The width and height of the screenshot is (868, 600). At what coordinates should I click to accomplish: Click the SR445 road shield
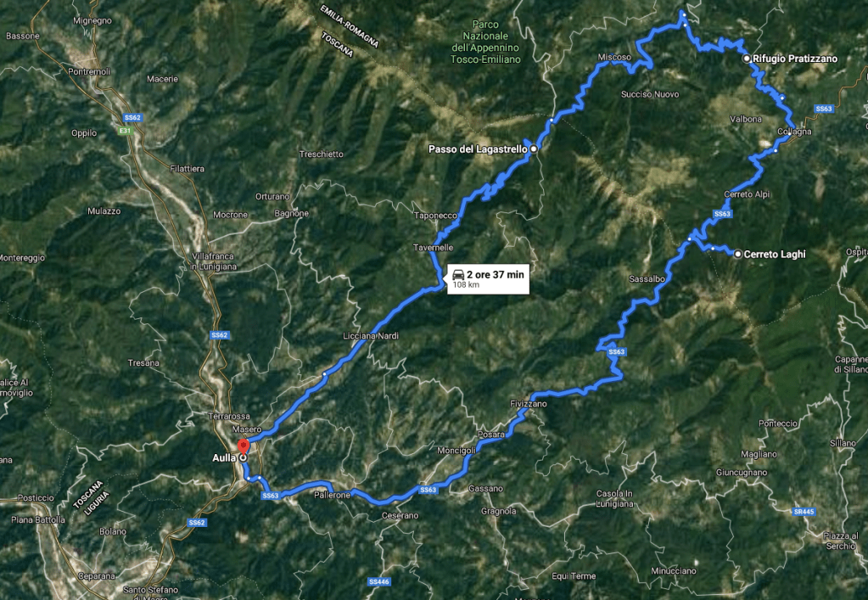[x=804, y=512]
